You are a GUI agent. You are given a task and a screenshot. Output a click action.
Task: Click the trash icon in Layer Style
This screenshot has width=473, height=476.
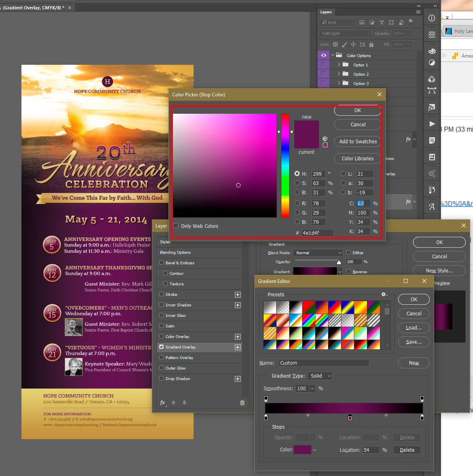pos(242,403)
